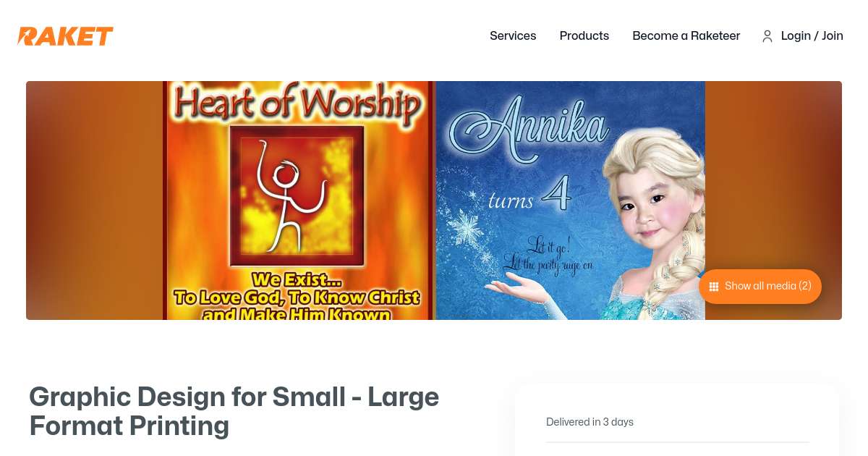Image resolution: width=868 pixels, height=456 pixels.
Task: Click the Heart of Worship heading text
Action: pyautogui.click(x=298, y=105)
